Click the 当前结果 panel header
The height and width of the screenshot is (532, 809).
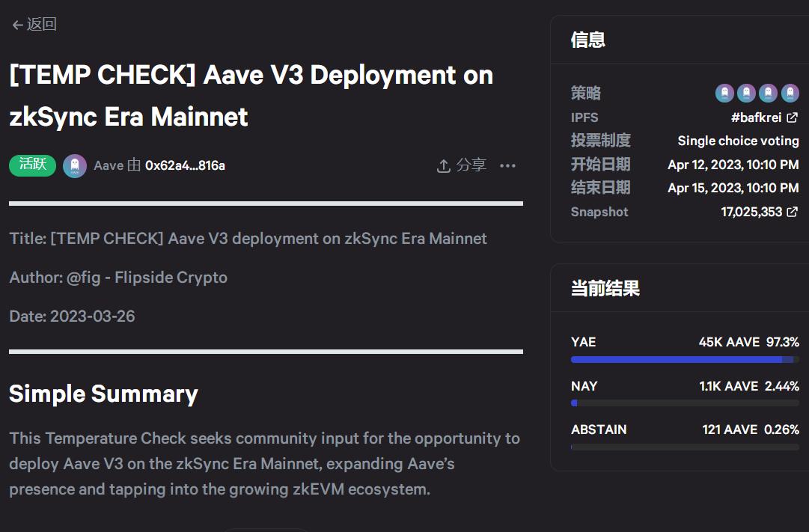603,289
